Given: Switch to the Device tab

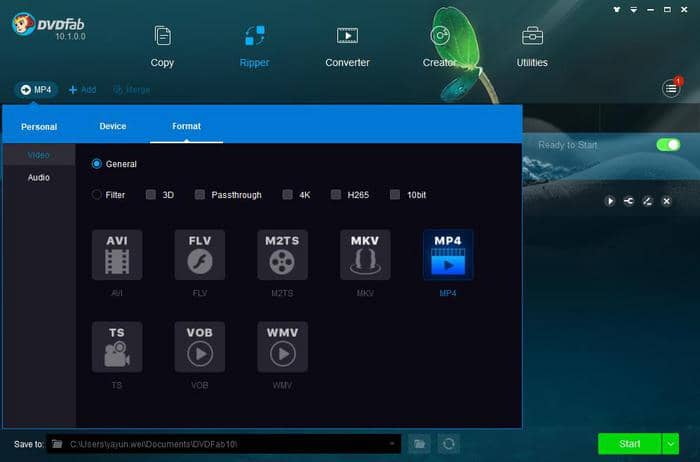Looking at the screenshot, I should (x=112, y=126).
